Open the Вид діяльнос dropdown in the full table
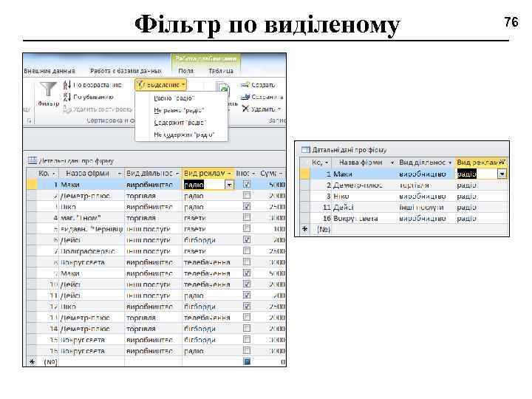The width and height of the screenshot is (532, 399). click(x=177, y=174)
